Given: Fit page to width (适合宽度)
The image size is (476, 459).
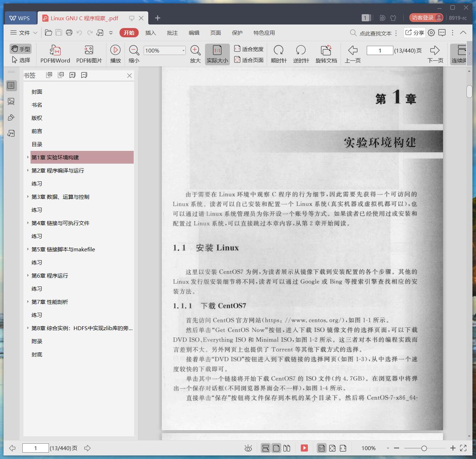Looking at the screenshot, I should tap(249, 49).
